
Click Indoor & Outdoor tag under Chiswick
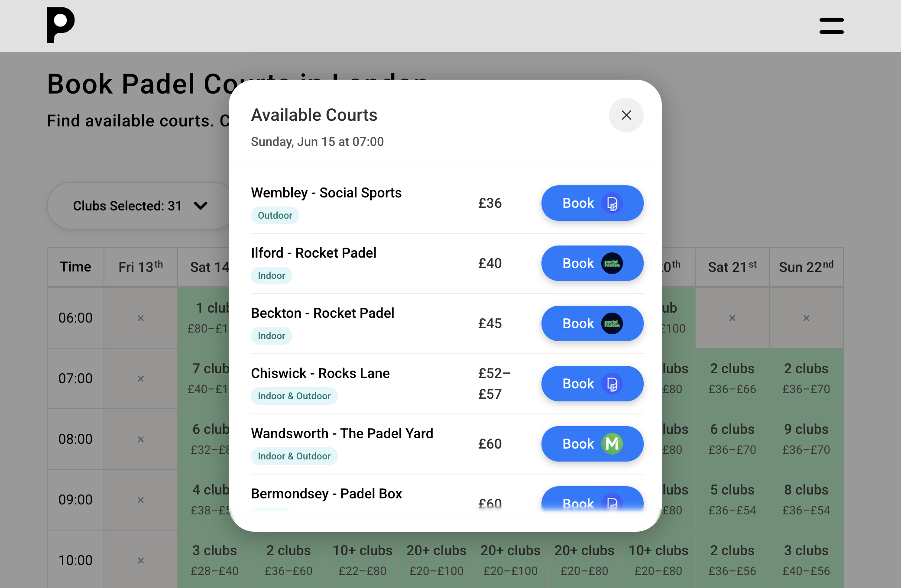coord(294,396)
